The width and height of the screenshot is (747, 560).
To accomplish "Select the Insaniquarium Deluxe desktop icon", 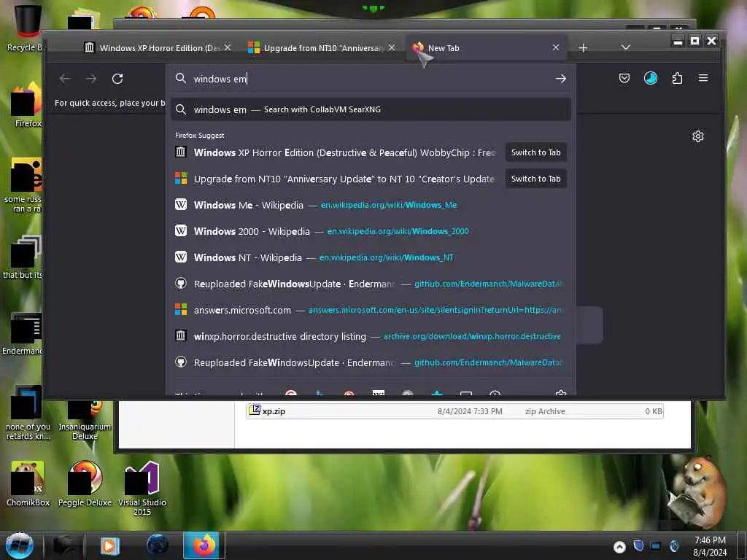I will (x=85, y=420).
